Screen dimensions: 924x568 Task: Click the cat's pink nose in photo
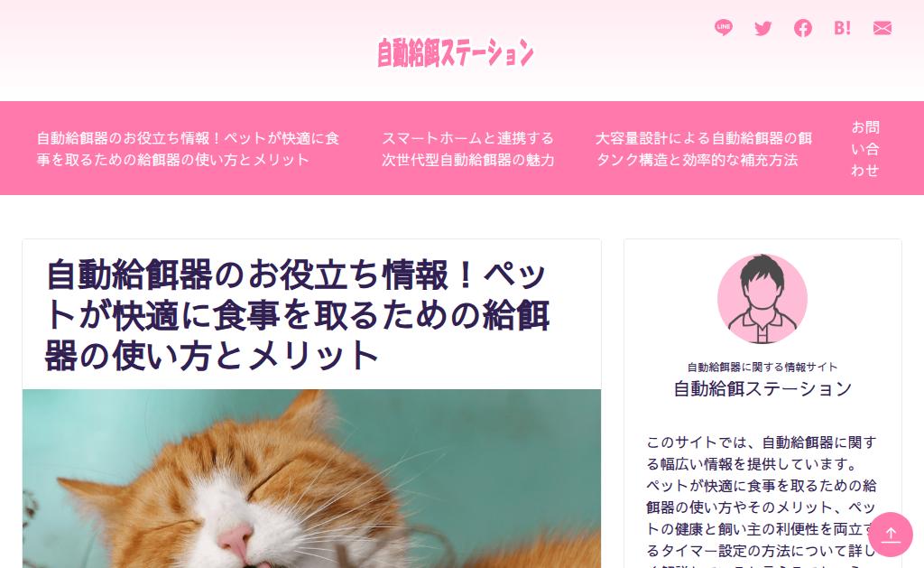236,540
